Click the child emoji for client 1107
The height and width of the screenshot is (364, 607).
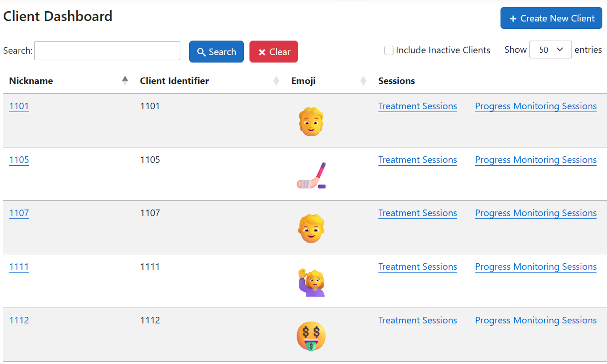311,228
